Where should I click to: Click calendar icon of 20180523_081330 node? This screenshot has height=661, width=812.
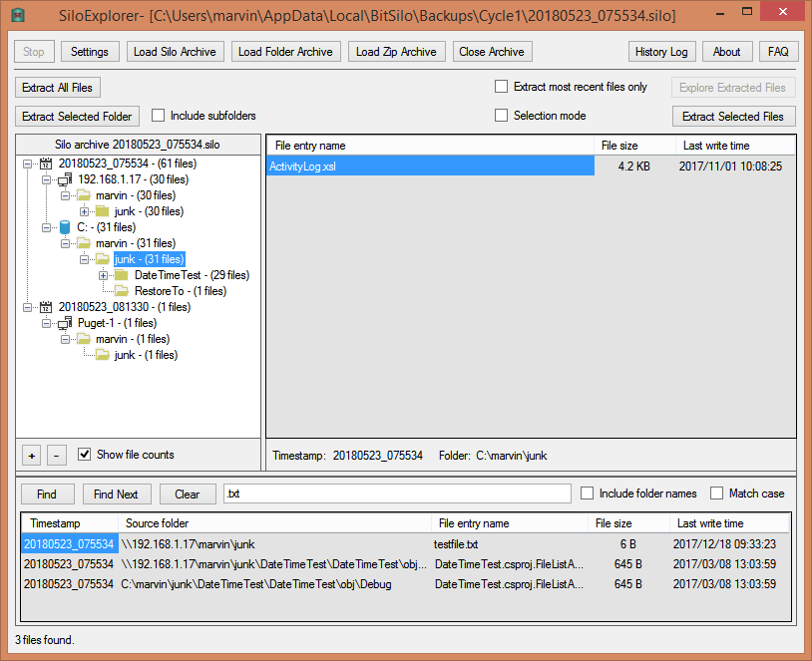click(x=46, y=307)
